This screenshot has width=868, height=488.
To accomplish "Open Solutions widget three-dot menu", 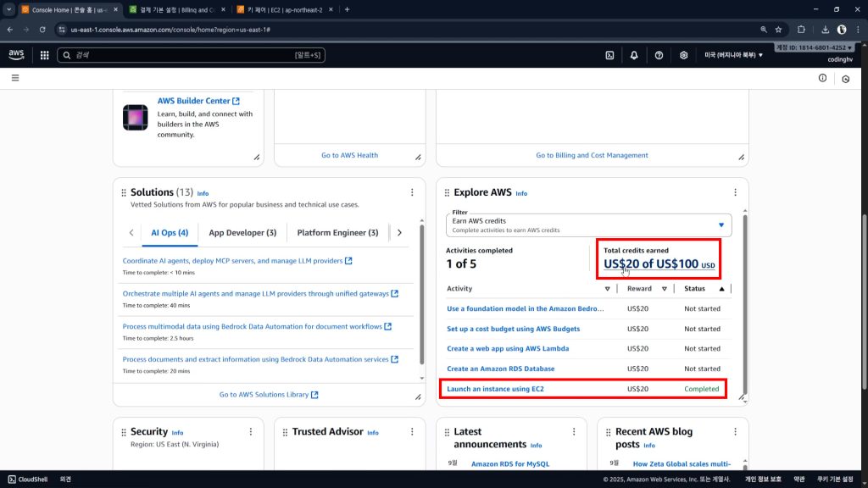I will point(412,192).
